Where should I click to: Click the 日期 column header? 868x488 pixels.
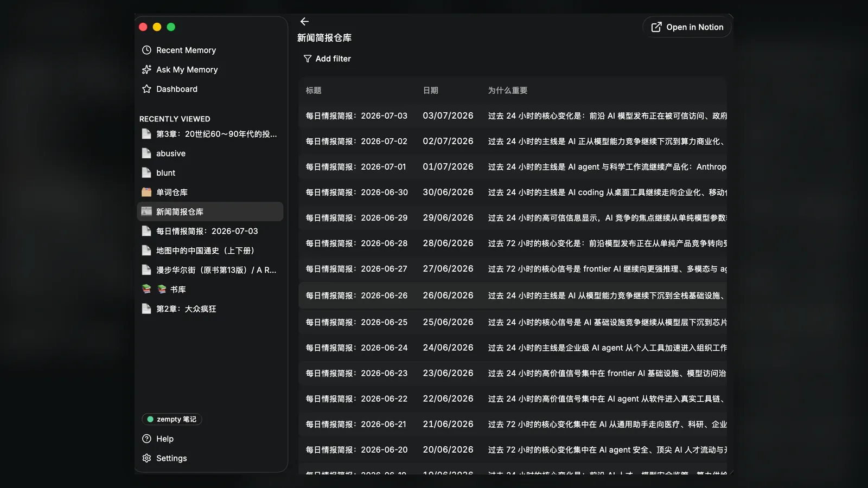click(431, 91)
